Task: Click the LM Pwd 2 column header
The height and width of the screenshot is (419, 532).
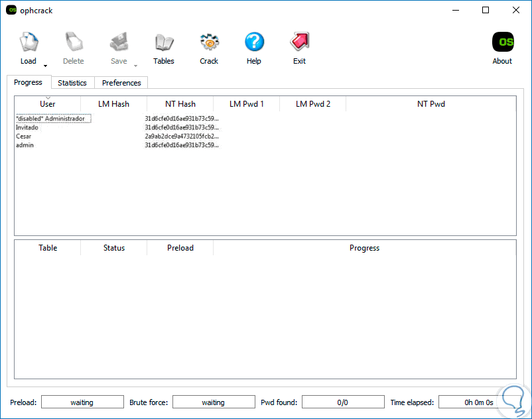Action: tap(313, 104)
